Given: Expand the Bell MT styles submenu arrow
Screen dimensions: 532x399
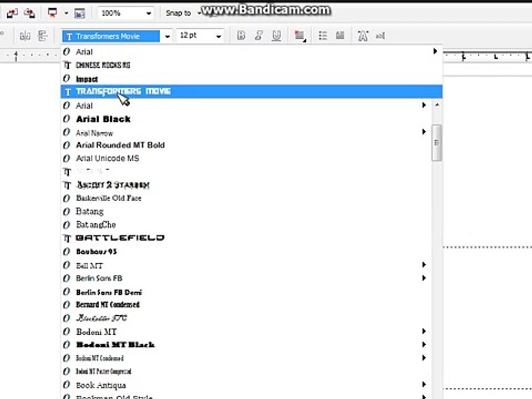Looking at the screenshot, I should pos(424,265).
